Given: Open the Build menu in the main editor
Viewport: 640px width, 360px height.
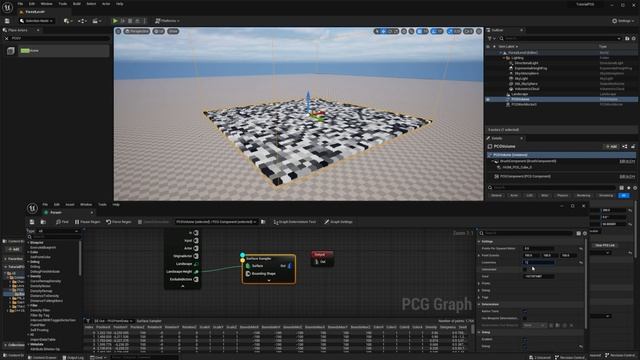Looking at the screenshot, I should (77, 4).
